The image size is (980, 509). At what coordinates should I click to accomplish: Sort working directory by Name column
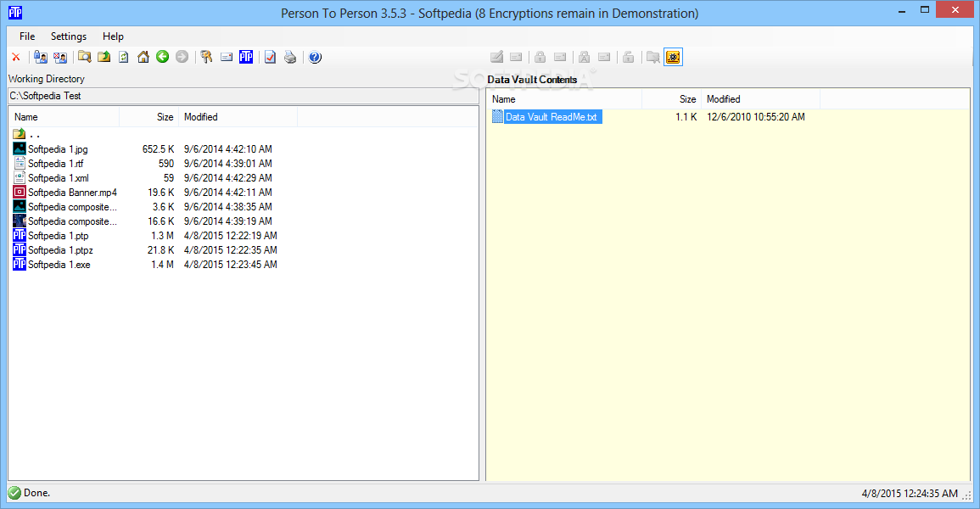click(x=64, y=117)
